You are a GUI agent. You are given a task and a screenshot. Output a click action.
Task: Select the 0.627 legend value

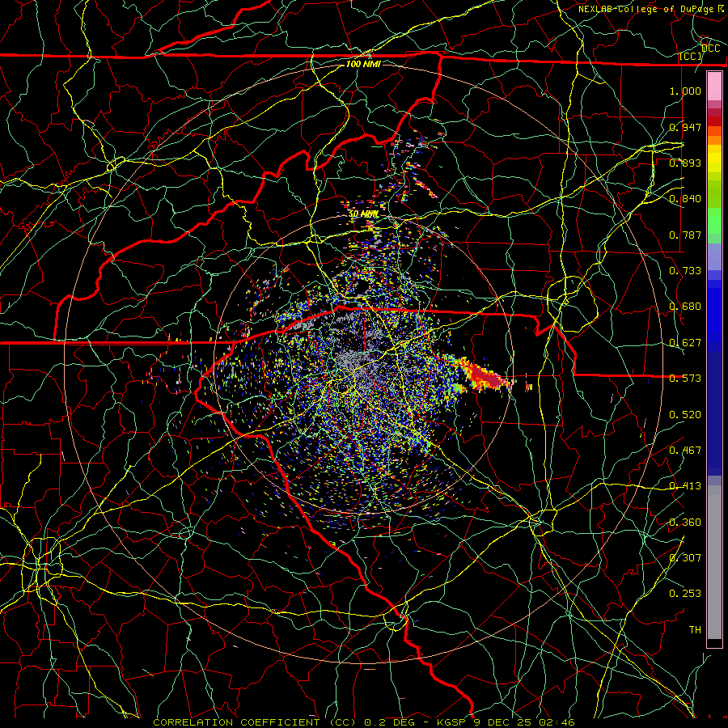pos(685,343)
